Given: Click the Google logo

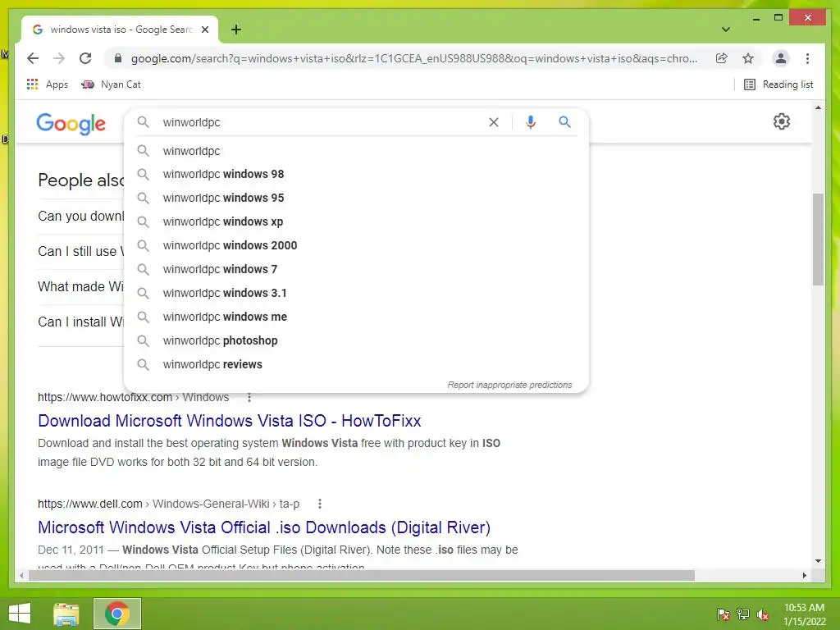Looking at the screenshot, I should pyautogui.click(x=71, y=124).
